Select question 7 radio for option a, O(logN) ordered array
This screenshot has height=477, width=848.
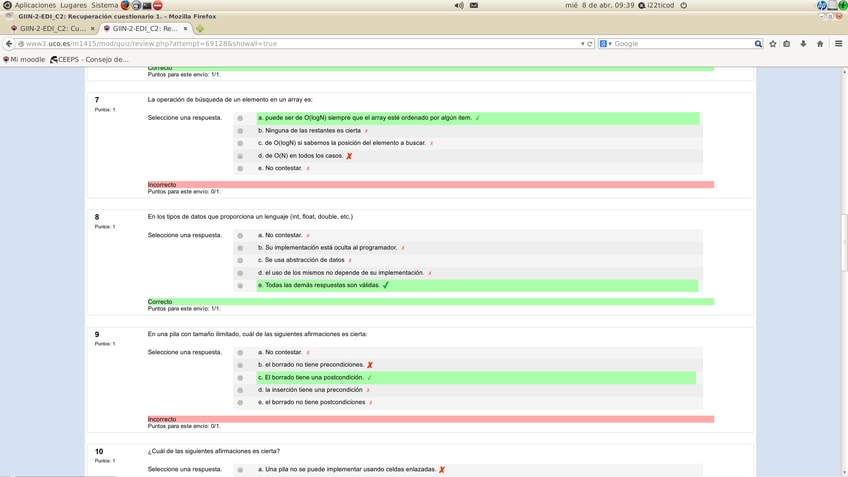coord(240,118)
